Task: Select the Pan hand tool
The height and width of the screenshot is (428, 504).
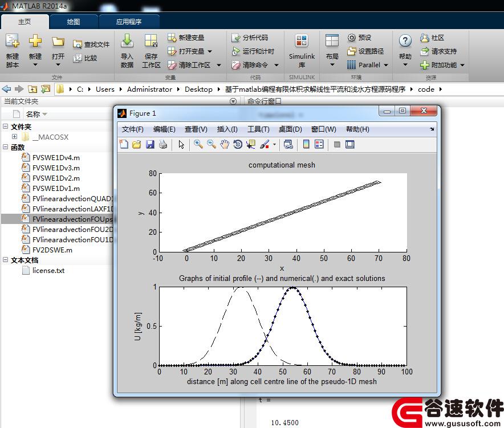Action: (225, 144)
